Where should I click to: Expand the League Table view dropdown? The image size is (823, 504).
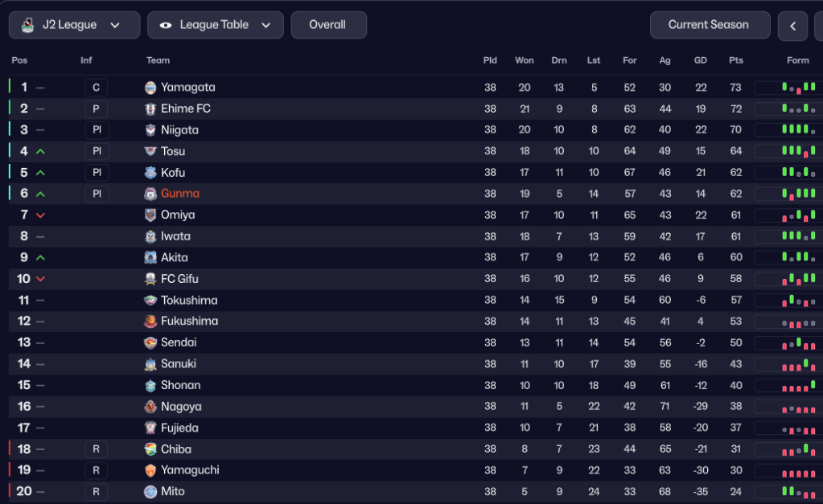pyautogui.click(x=216, y=25)
